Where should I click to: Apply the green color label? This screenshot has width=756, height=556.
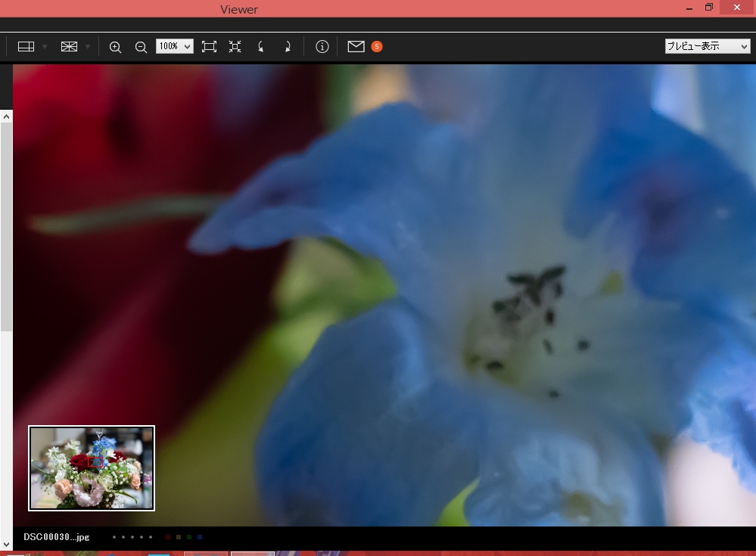point(189,537)
